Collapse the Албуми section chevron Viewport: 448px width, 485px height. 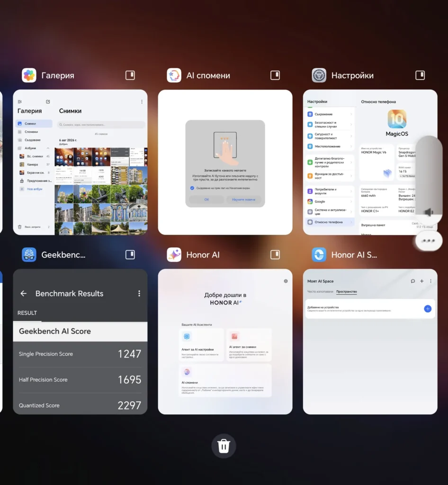click(48, 148)
